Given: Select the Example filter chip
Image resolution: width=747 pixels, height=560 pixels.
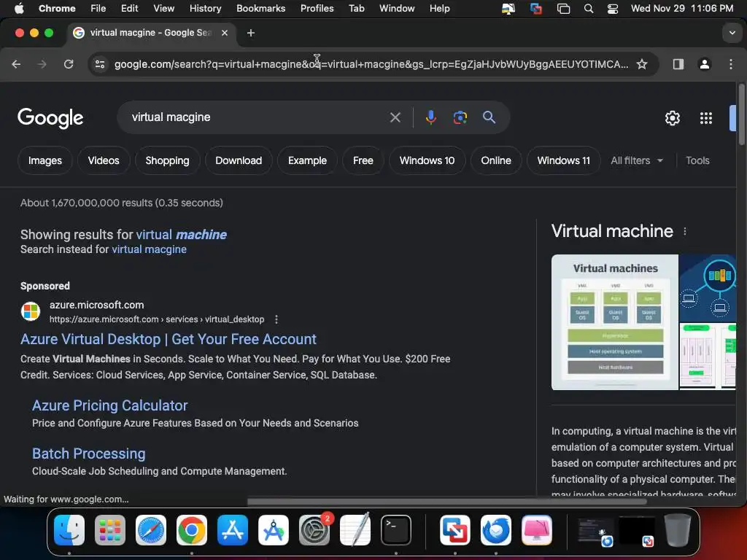Looking at the screenshot, I should click(x=307, y=160).
